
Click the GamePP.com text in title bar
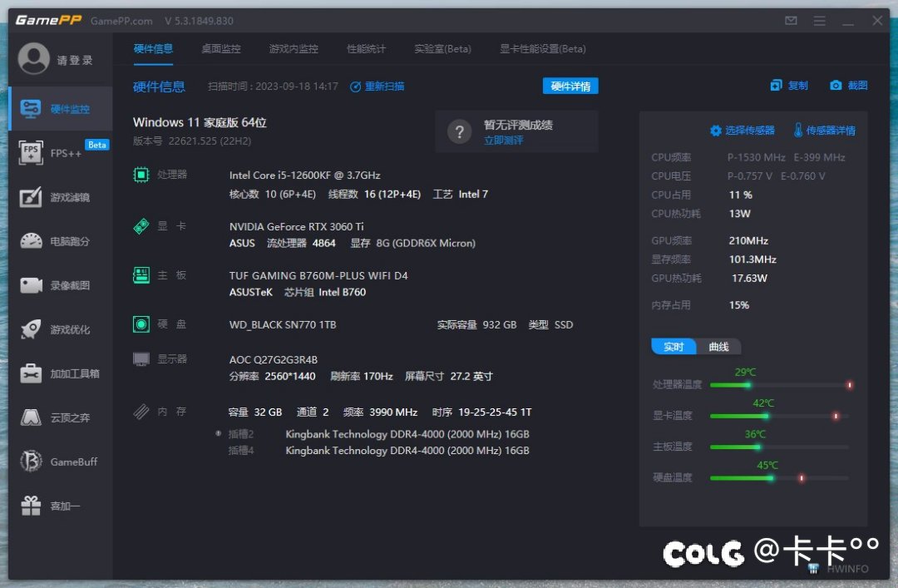121,21
